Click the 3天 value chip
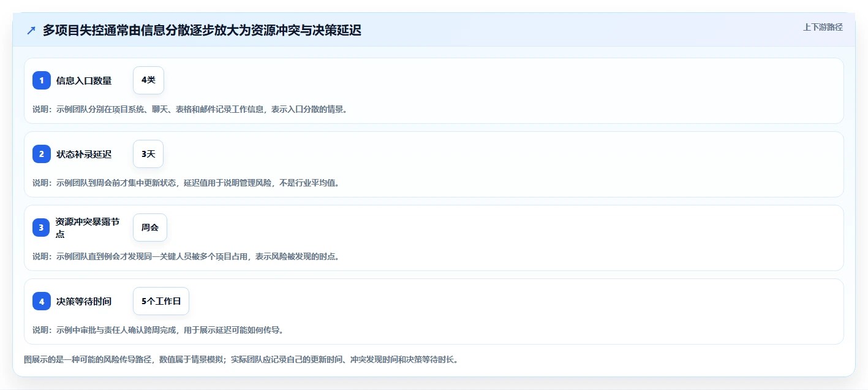868x390 pixels. point(148,154)
